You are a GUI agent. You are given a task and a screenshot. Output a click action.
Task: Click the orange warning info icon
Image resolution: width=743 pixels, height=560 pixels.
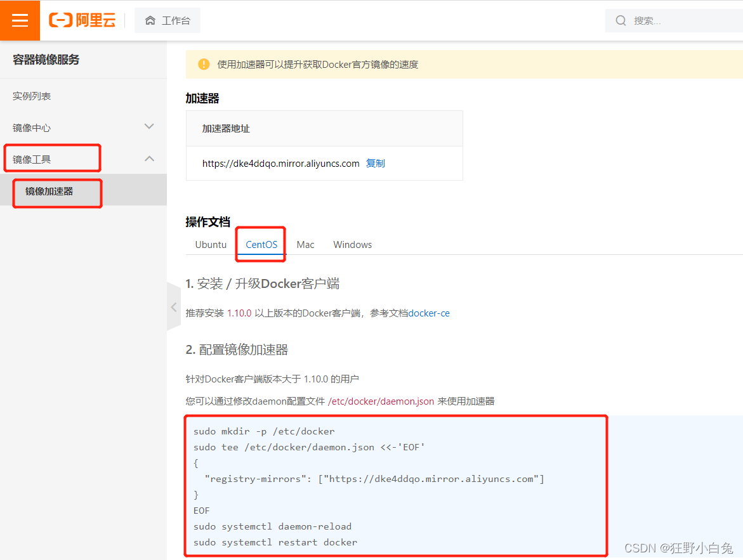coord(204,65)
